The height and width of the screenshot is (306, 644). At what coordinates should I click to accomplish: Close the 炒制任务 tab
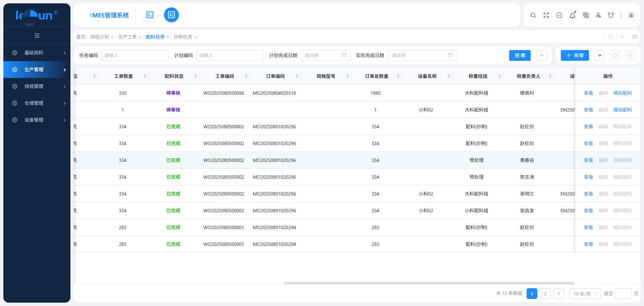[196, 37]
